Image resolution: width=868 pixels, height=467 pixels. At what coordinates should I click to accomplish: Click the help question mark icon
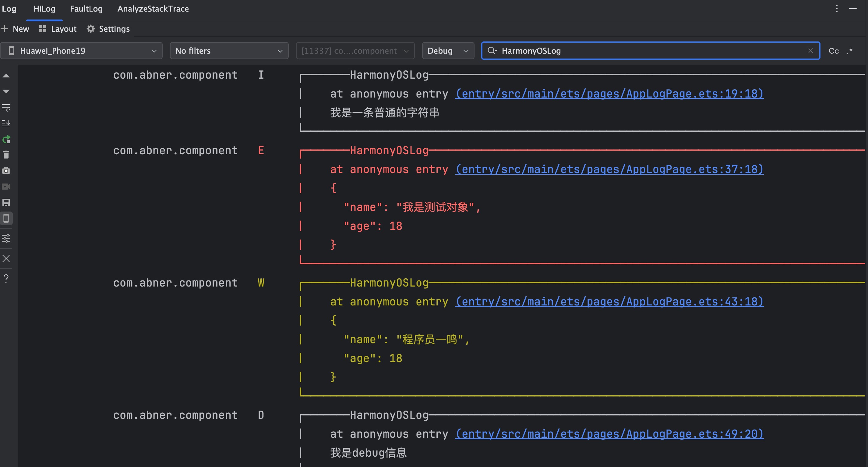coord(6,278)
